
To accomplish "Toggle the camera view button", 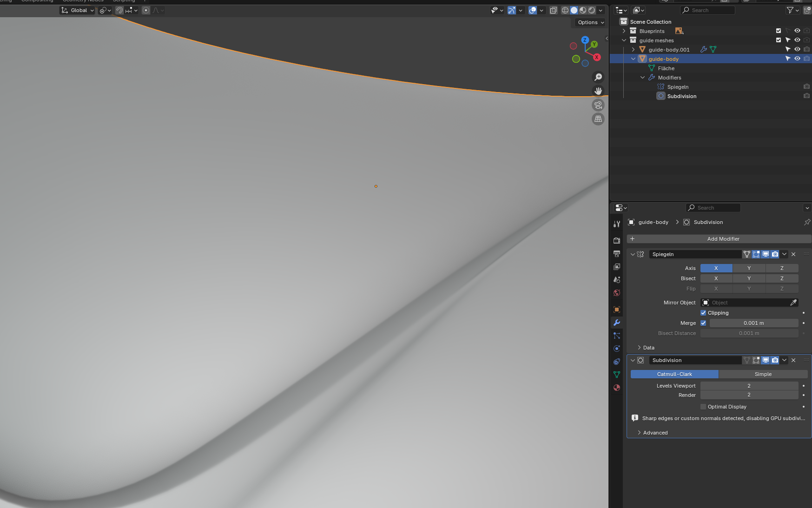I will pyautogui.click(x=598, y=105).
